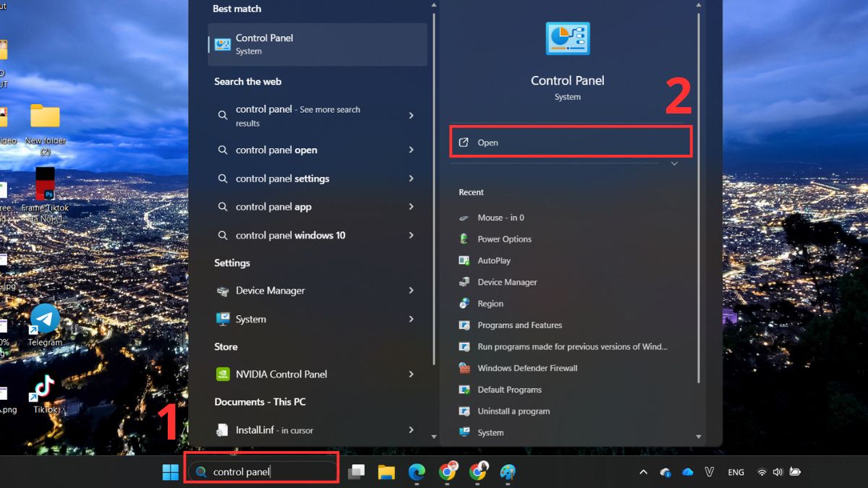Click the large Control Panel icon in preview pane
The image size is (868, 488).
pos(568,38)
